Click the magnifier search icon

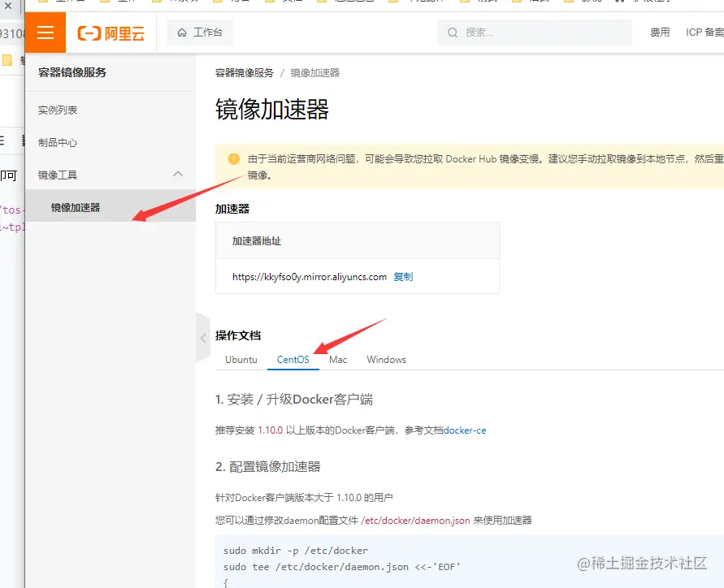(x=453, y=32)
